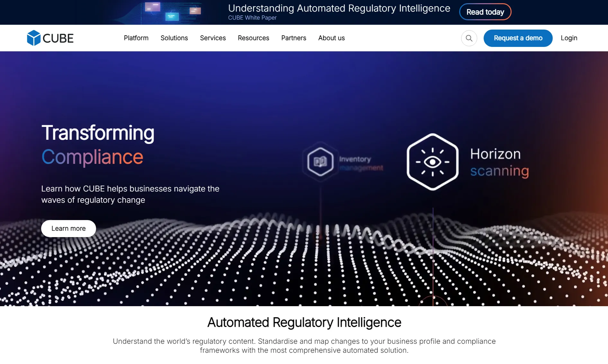Screen dimensions: 608x364
Task: Click the search magnifier icon
Action: tap(469, 38)
